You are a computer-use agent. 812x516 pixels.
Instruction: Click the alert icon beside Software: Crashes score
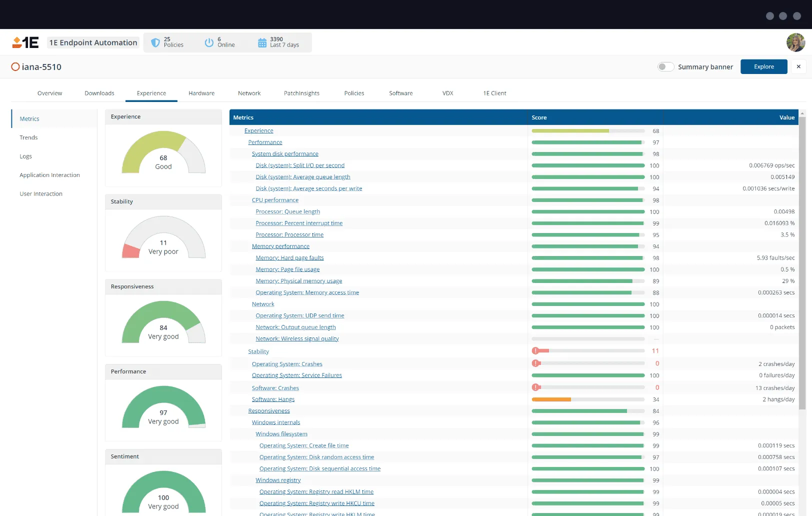click(x=536, y=387)
